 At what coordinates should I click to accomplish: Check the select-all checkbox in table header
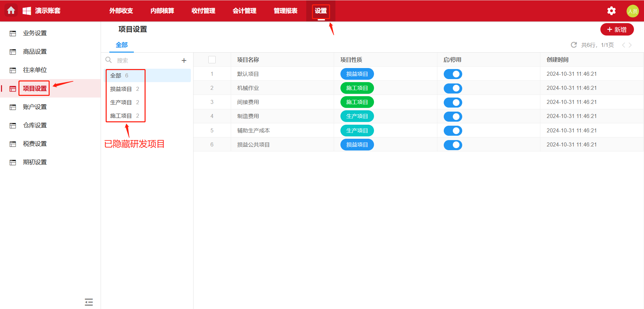coord(212,60)
